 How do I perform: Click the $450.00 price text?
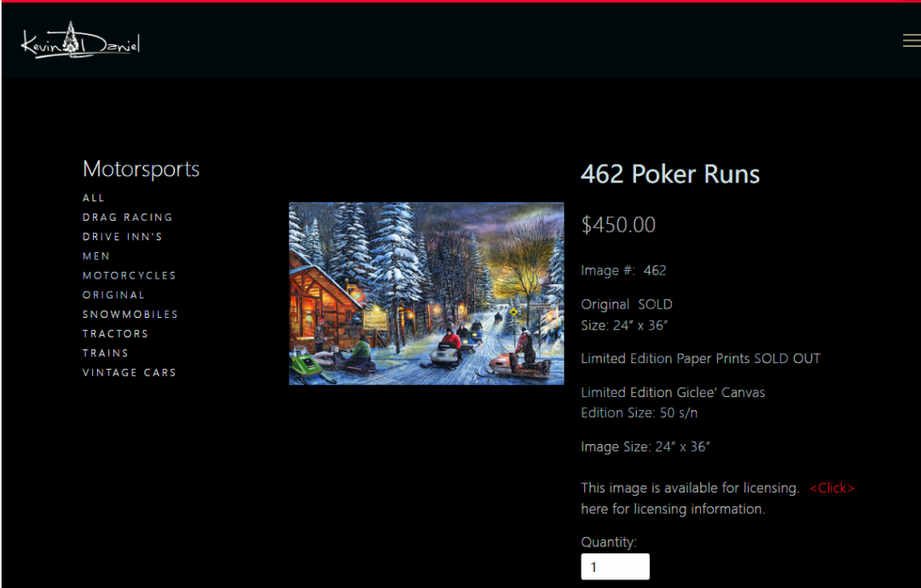pyautogui.click(x=618, y=225)
